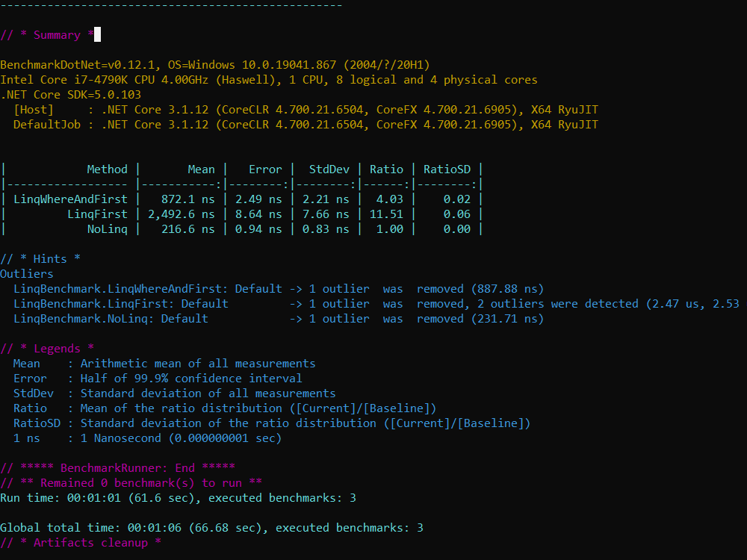Screen dimensions: 747x560
Task: Click the StdDev column header in the table
Action: pyautogui.click(x=329, y=169)
